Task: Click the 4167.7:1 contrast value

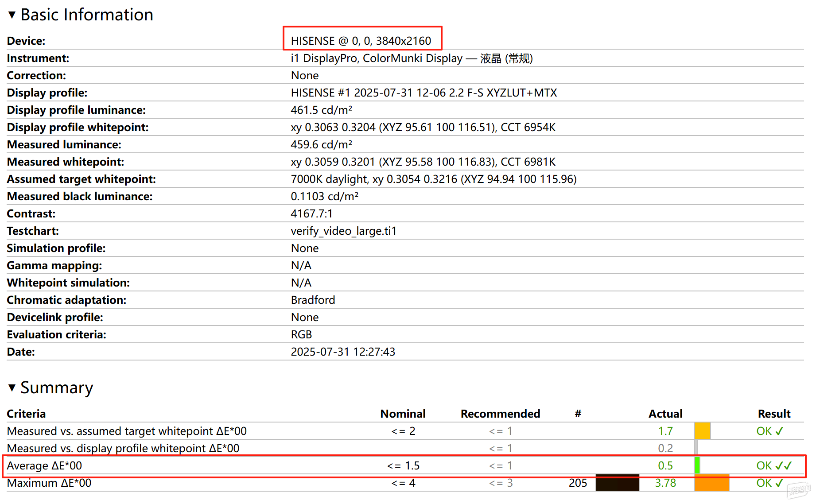Action: [311, 213]
